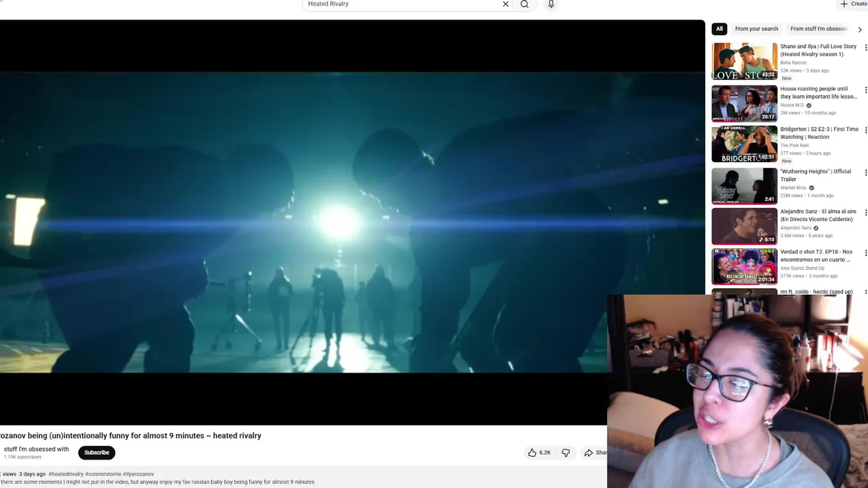Open options menu for House roasting video
The width and height of the screenshot is (868, 488).
(865, 89)
